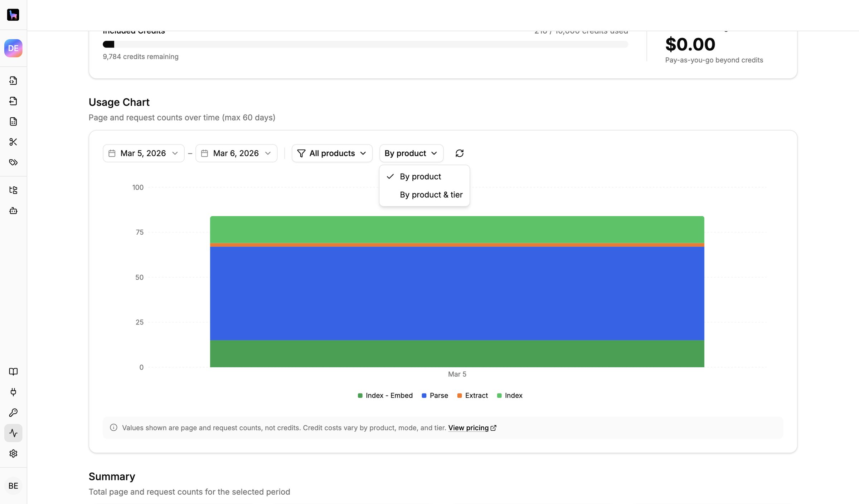Open the Mar 5, 2026 start date dropdown

[x=144, y=153]
